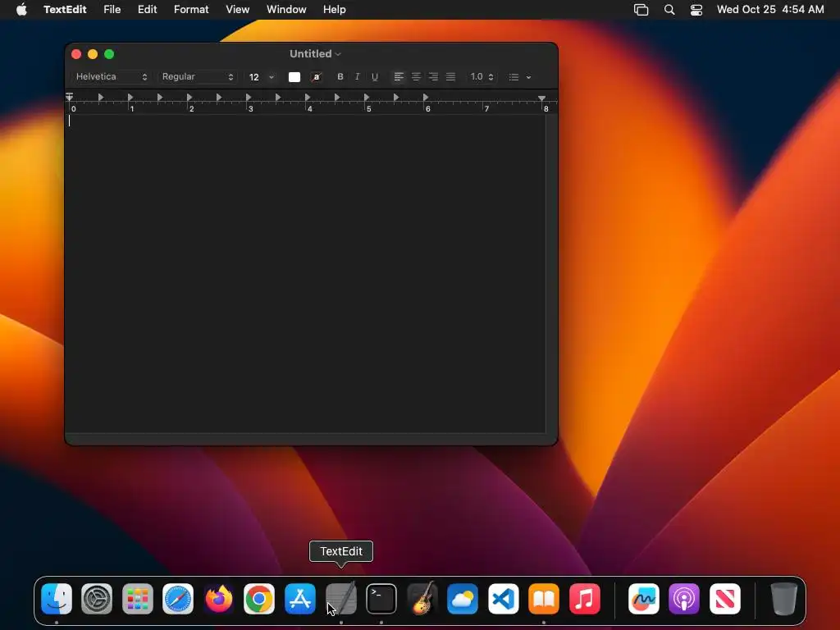The width and height of the screenshot is (840, 630).
Task: Open Music from the Dock
Action: [584, 599]
